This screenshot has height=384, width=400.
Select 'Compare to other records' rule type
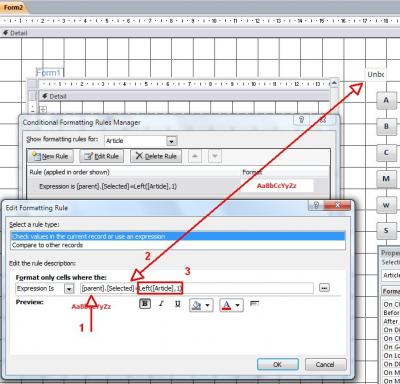[178, 245]
